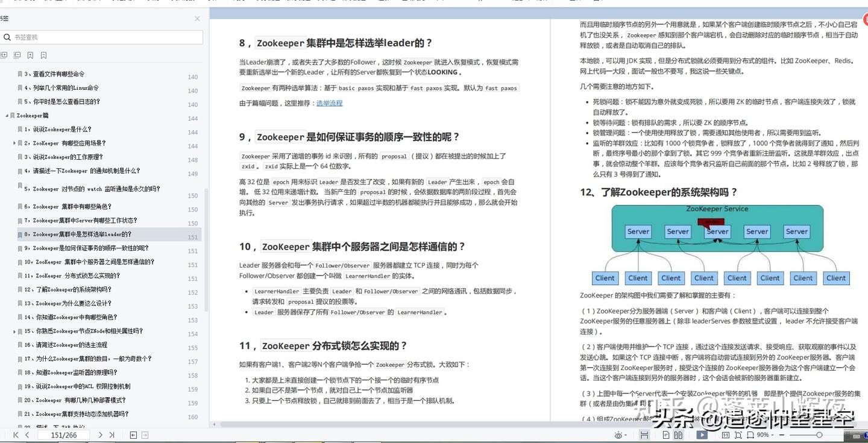The width and height of the screenshot is (868, 443).
Task: Click the collapse all bookmarks icon
Action: coord(17,55)
